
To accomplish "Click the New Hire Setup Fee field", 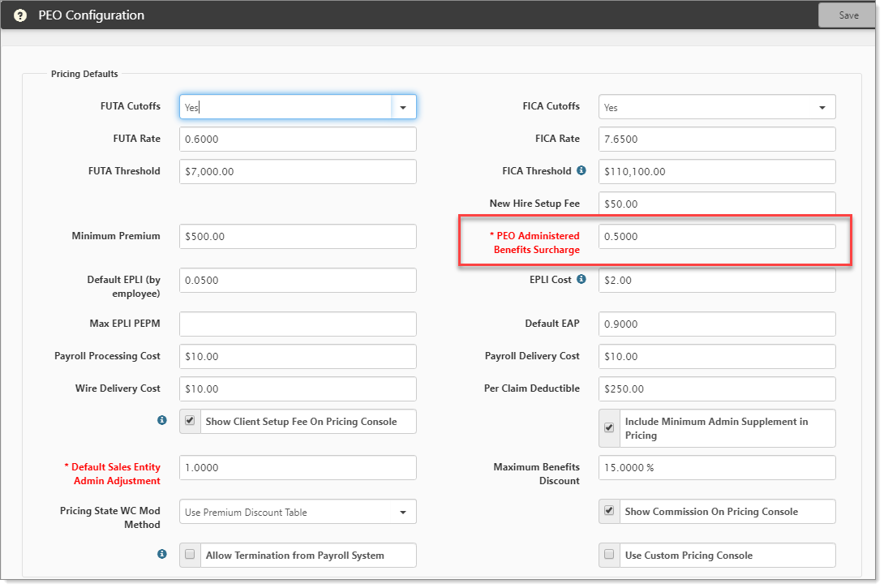I will [x=717, y=204].
